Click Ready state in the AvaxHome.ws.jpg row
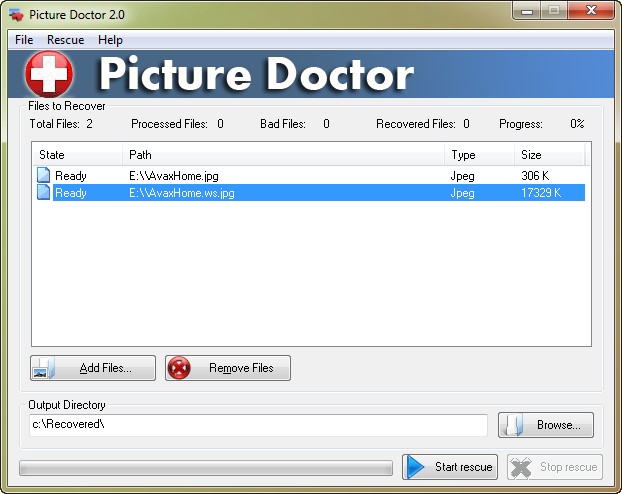The image size is (622, 494). pos(71,193)
